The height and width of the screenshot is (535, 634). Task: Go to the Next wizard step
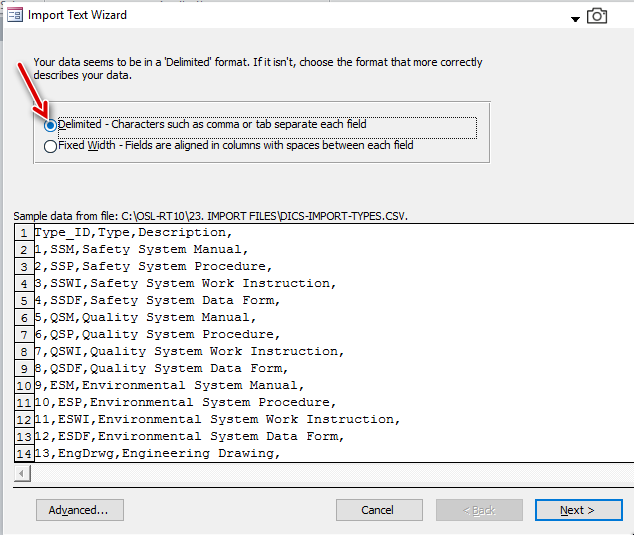coord(578,510)
